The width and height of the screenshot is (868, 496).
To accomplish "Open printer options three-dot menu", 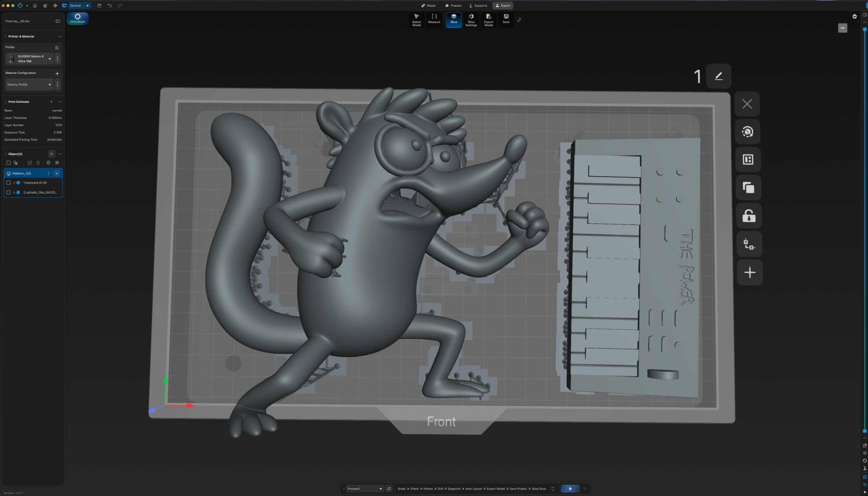I will click(57, 59).
